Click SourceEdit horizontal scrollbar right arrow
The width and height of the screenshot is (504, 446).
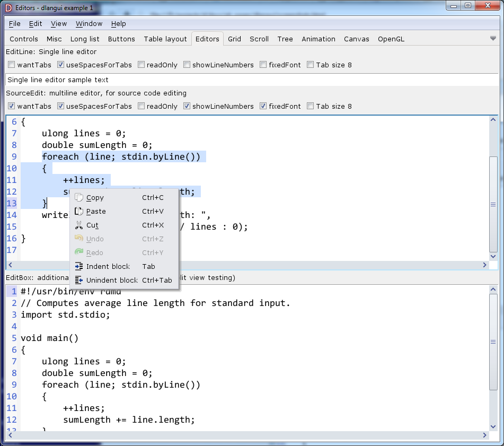click(484, 265)
